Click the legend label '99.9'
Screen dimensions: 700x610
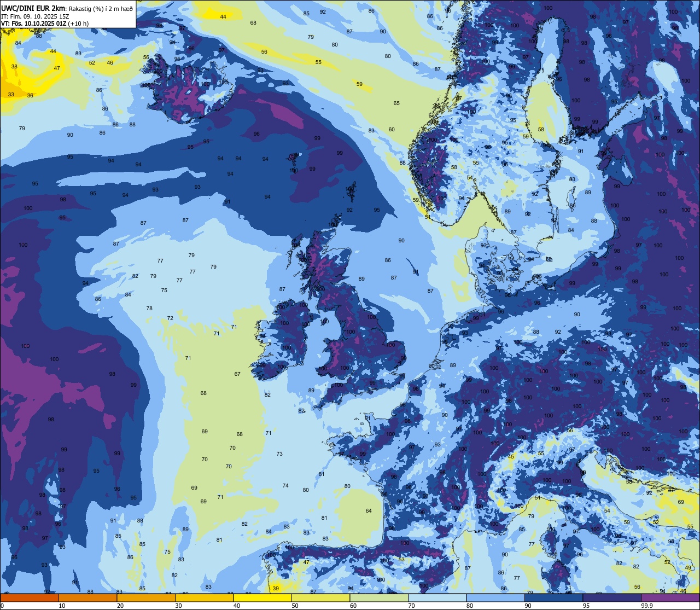tap(647, 606)
